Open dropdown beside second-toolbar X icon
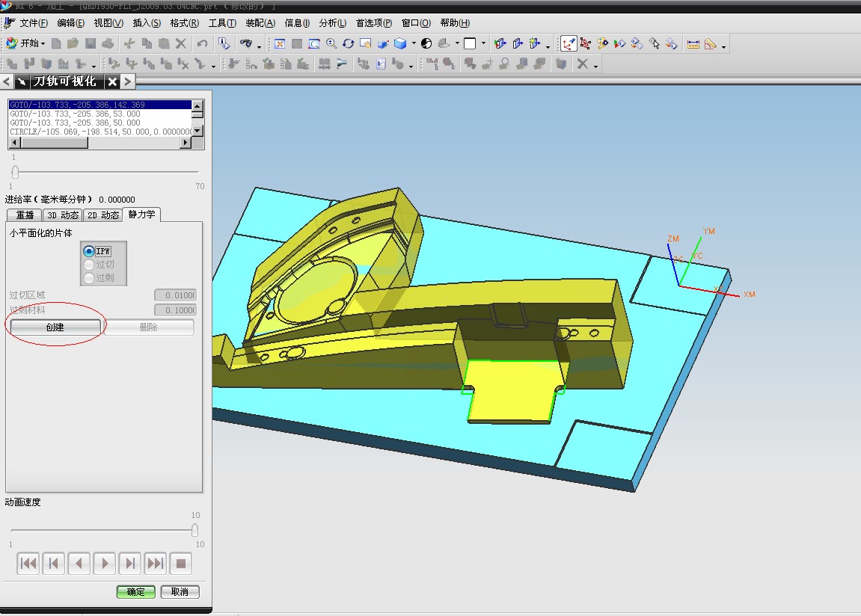Screen dimensions: 861x616 (595, 67)
